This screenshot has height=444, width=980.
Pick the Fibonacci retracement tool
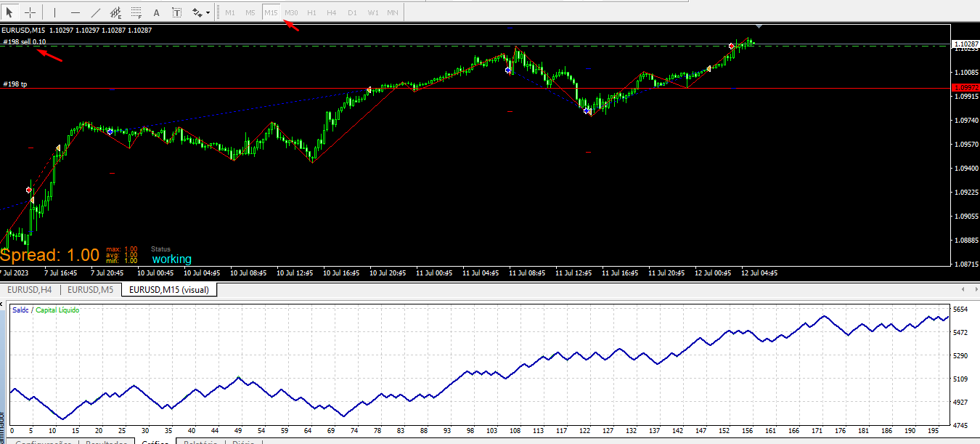(136, 12)
